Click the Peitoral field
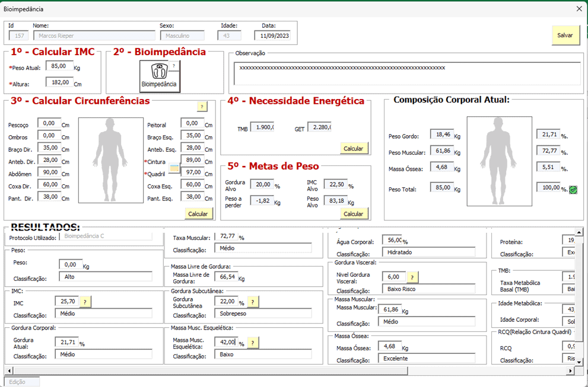The width and height of the screenshot is (588, 387). (192, 123)
